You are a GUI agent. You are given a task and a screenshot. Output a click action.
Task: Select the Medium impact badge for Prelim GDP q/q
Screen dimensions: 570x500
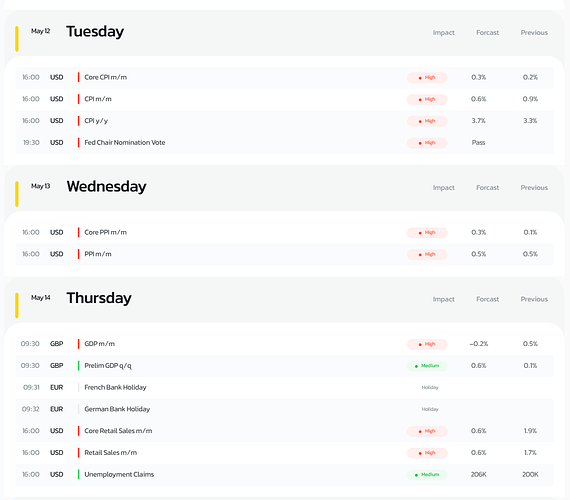tap(427, 366)
